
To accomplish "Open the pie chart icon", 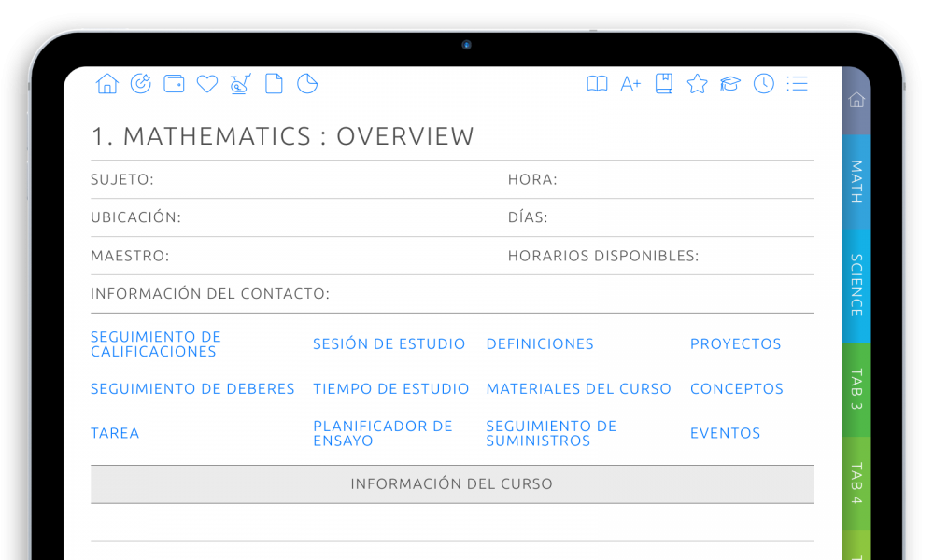I will point(307,84).
